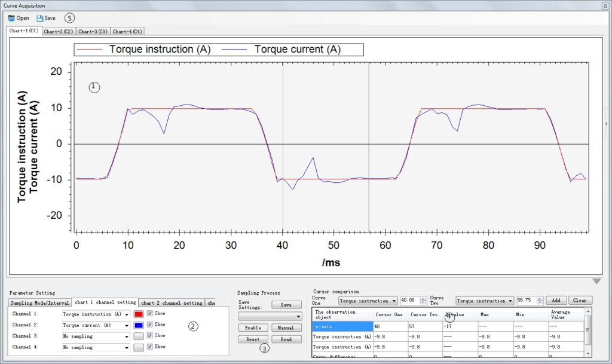The height and width of the screenshot is (364, 612).
Task: Click the Reset button
Action: (x=253, y=339)
